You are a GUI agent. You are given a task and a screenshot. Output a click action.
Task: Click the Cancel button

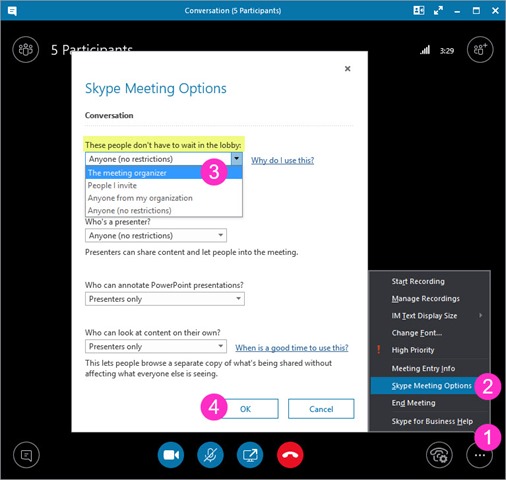[321, 409]
